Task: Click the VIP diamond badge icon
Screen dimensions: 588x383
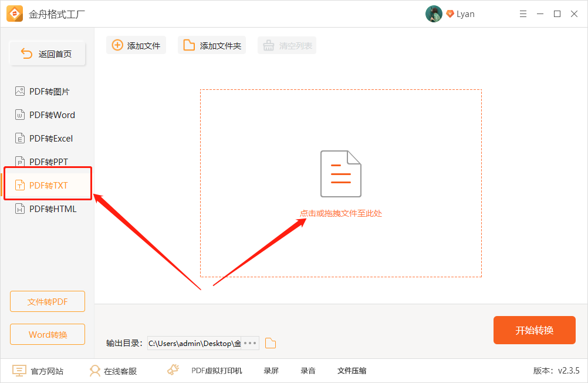Action: tap(450, 14)
